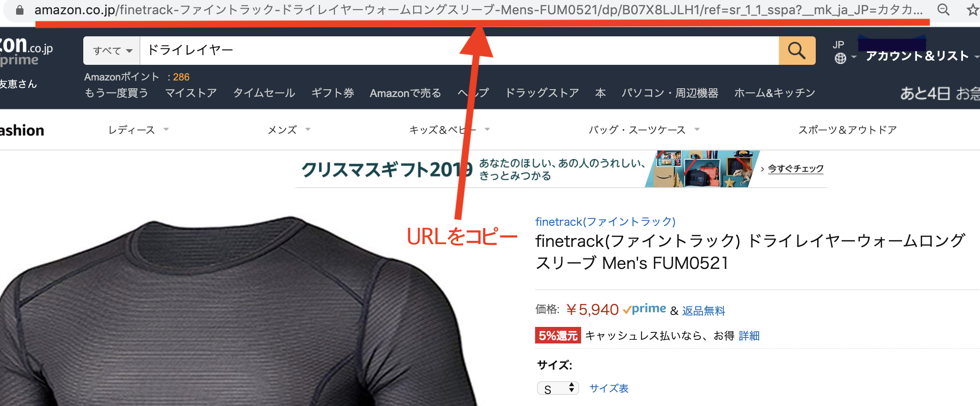
Task: Open the size S selector dropdown
Action: [558, 389]
